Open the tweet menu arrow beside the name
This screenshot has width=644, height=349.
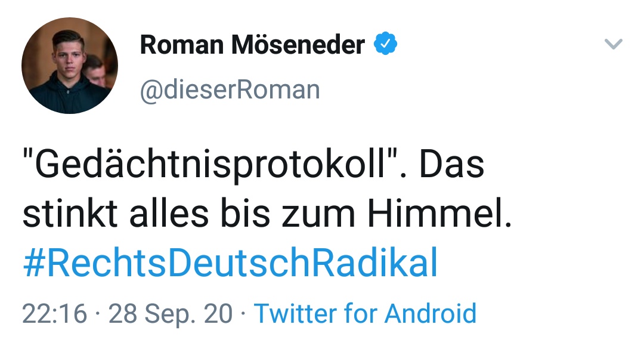point(614,44)
